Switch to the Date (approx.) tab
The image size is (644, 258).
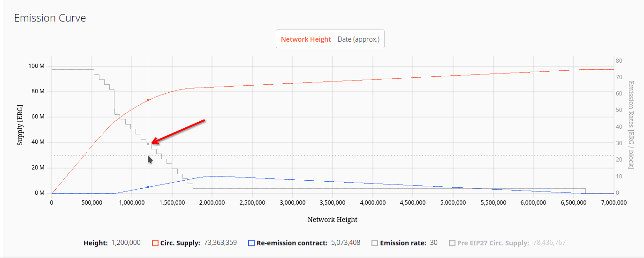click(x=358, y=39)
